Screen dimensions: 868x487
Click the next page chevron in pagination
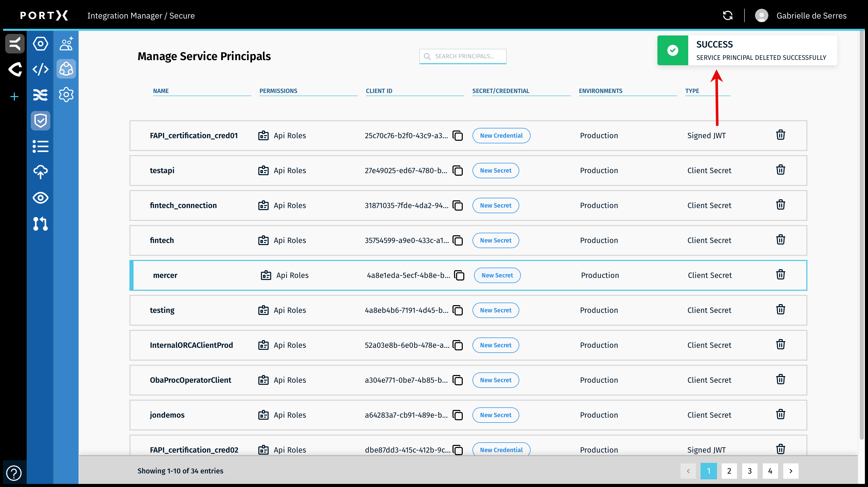pyautogui.click(x=791, y=471)
